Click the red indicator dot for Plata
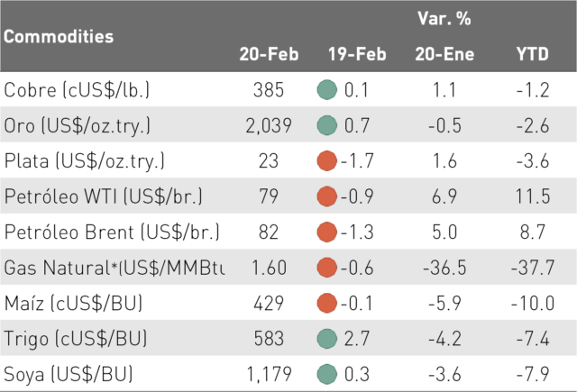Viewport: 577px width, 392px height. (326, 160)
